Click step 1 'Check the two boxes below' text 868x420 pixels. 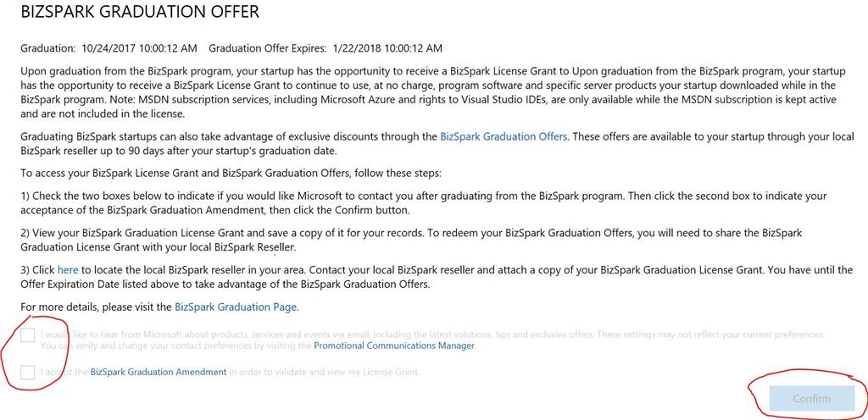[424, 203]
